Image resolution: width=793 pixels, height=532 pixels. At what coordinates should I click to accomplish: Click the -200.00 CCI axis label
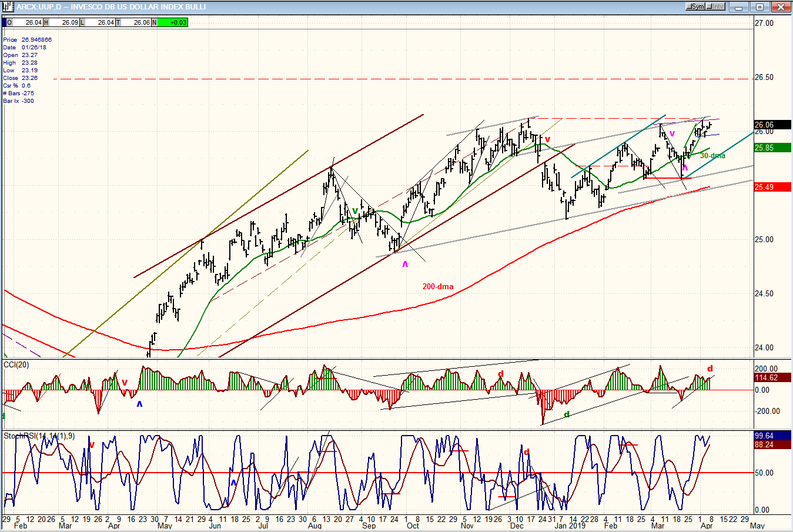pos(766,411)
